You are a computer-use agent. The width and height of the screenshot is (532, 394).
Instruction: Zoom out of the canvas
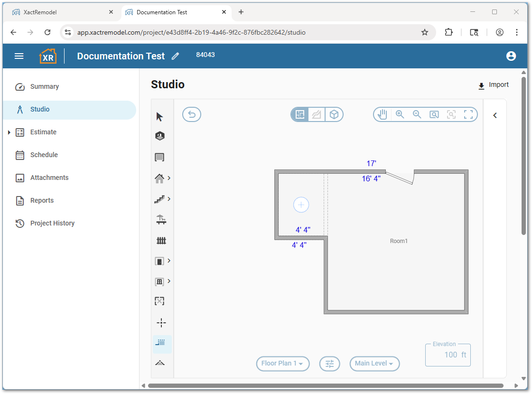(417, 114)
